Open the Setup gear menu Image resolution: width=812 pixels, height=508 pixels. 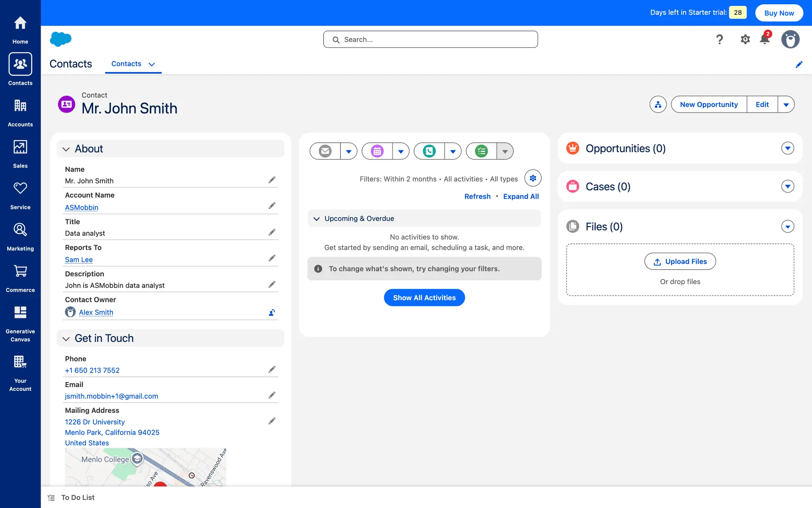coord(745,39)
